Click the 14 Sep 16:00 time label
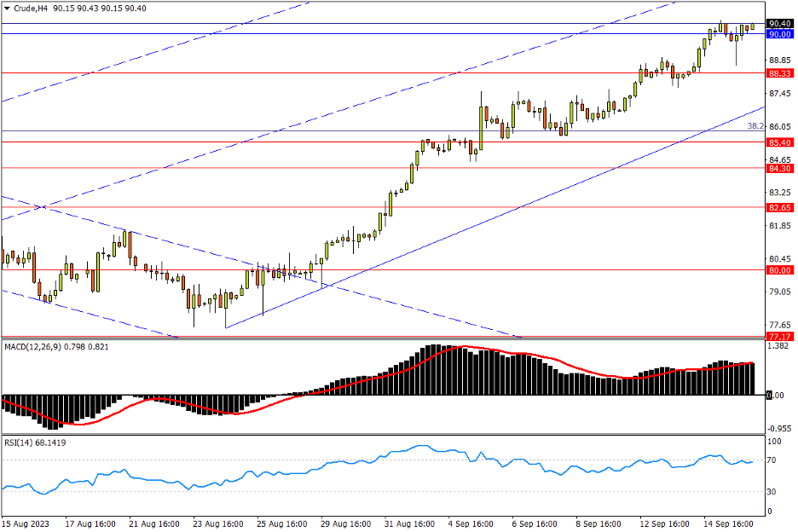 pyautogui.click(x=728, y=523)
